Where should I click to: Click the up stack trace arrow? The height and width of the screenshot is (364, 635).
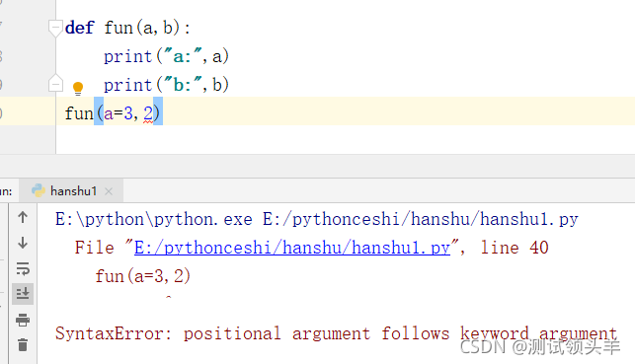[23, 218]
